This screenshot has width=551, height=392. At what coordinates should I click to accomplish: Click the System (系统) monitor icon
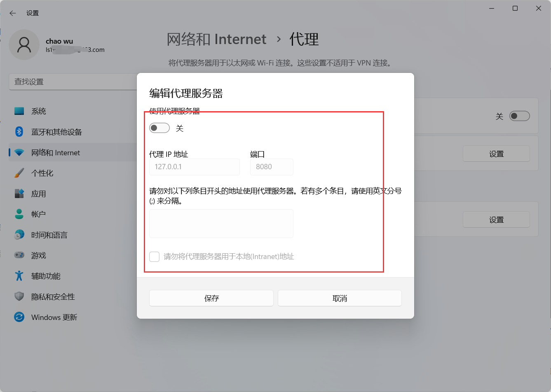pos(19,111)
